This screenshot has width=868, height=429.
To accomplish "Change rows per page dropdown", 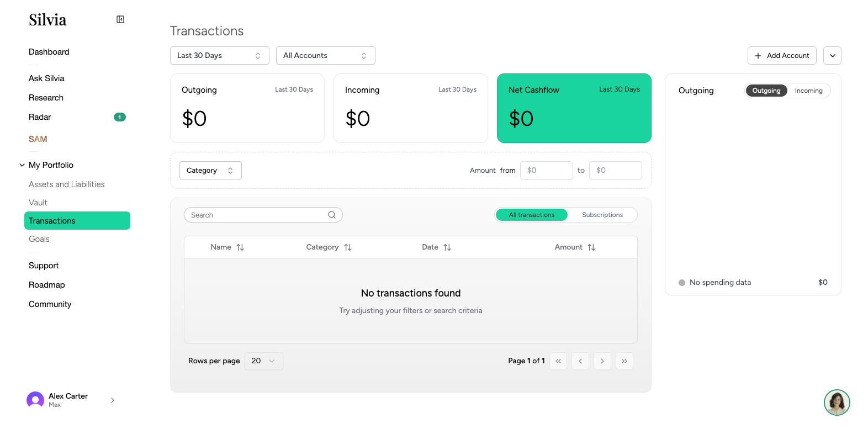I will pyautogui.click(x=263, y=361).
